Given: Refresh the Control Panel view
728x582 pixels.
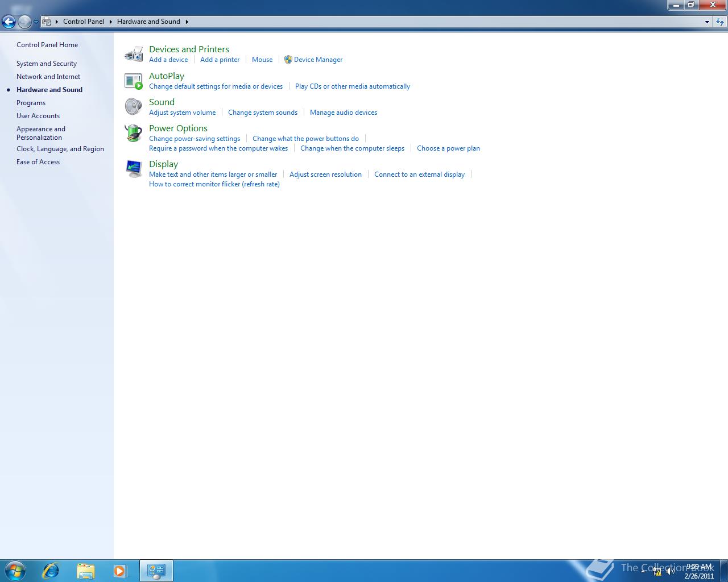Looking at the screenshot, I should (720, 22).
